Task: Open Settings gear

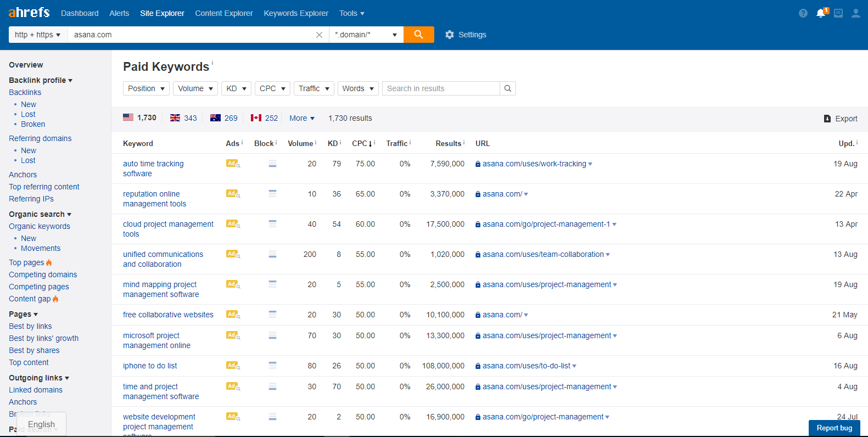Action: point(466,35)
